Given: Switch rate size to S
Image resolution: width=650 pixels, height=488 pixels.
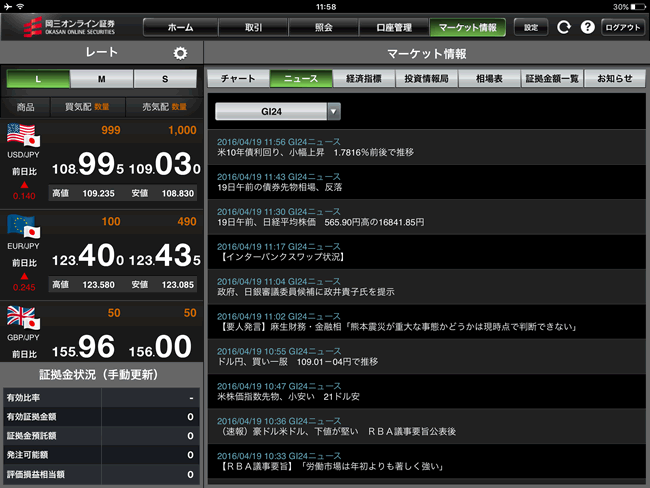Looking at the screenshot, I should click(x=165, y=79).
